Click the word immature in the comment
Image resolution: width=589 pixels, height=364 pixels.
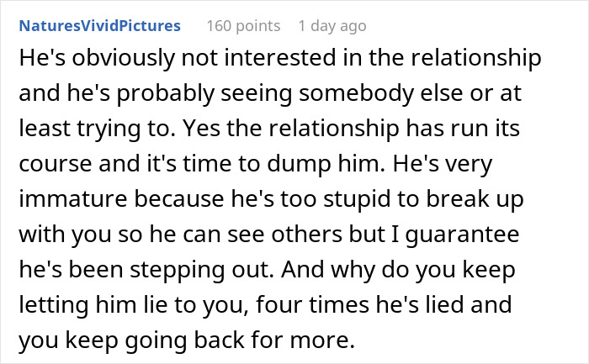(73, 199)
